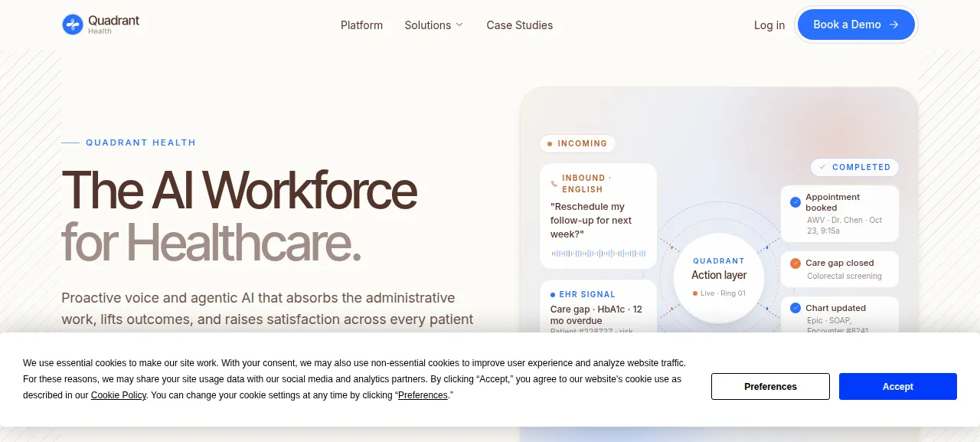980x442 pixels.
Task: Open cookie Preferences button
Action: [x=770, y=386]
